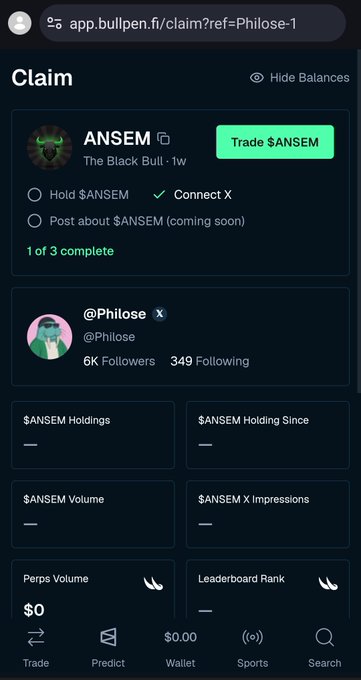
Task: Click the Trade $ANSEM button
Action: tap(275, 142)
